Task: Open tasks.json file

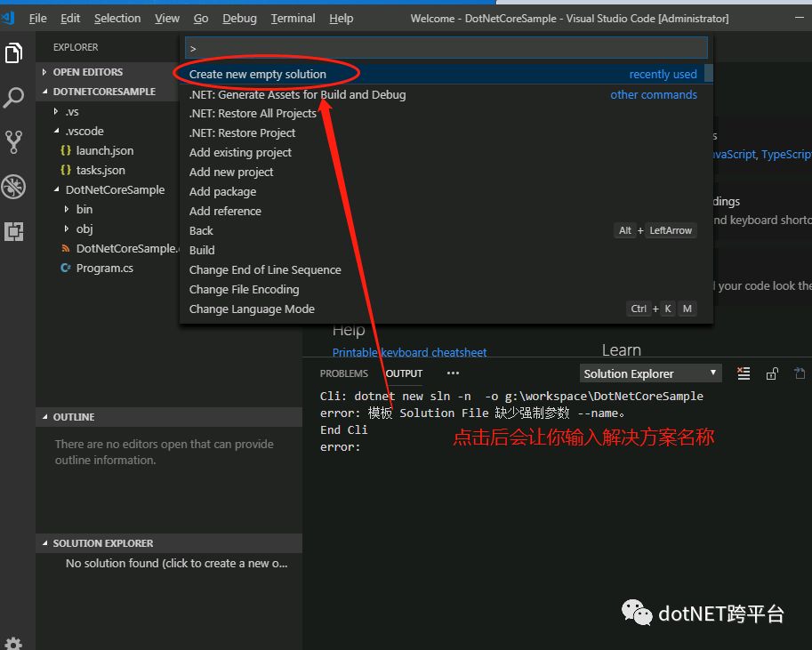Action: pyautogui.click(x=100, y=171)
